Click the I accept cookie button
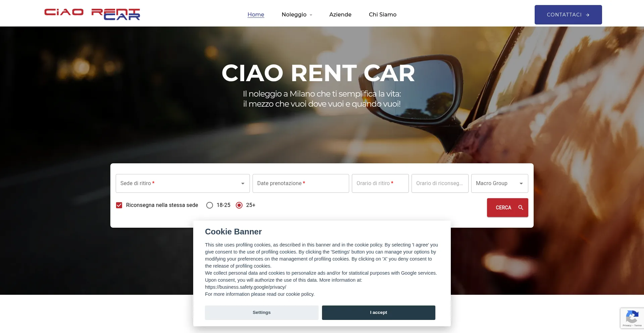 point(379,313)
